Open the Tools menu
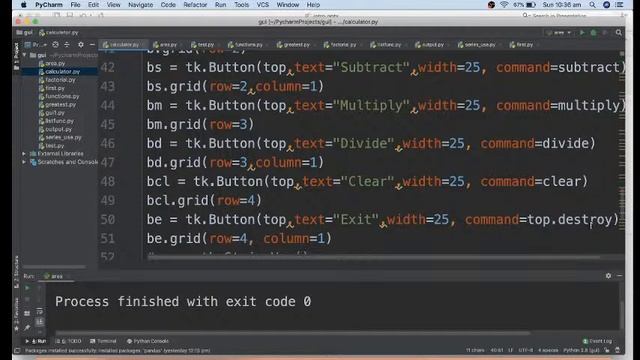 click(x=241, y=5)
